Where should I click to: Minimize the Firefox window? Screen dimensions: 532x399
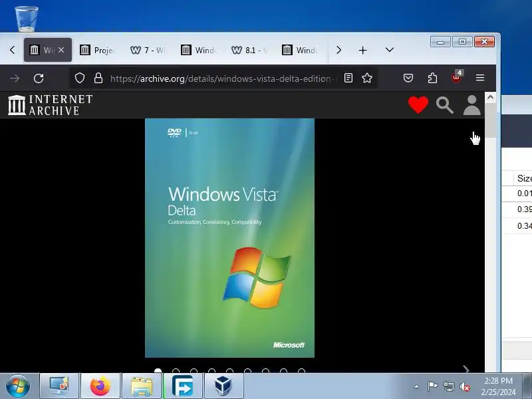click(x=440, y=42)
